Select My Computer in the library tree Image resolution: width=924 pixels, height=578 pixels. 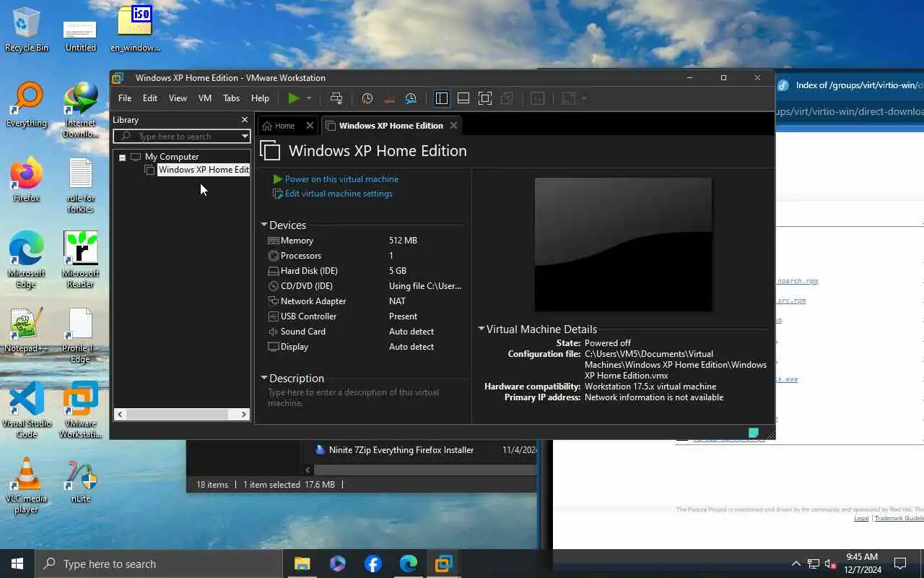point(172,157)
